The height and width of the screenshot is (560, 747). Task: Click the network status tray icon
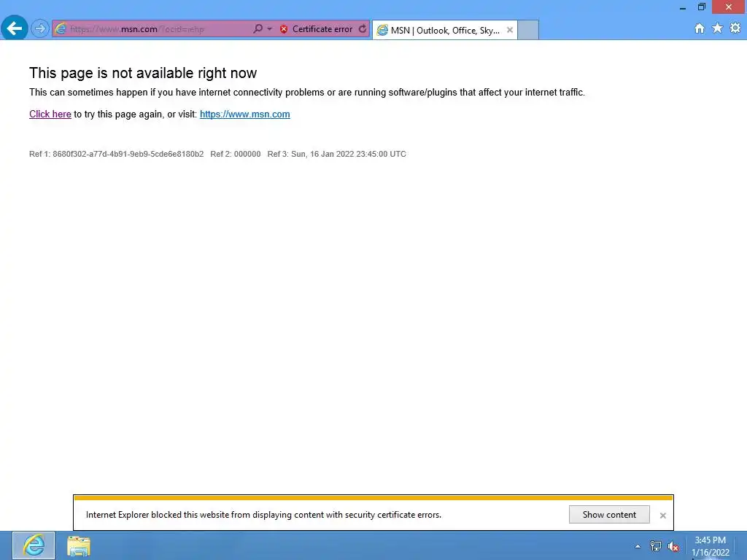pyautogui.click(x=656, y=547)
